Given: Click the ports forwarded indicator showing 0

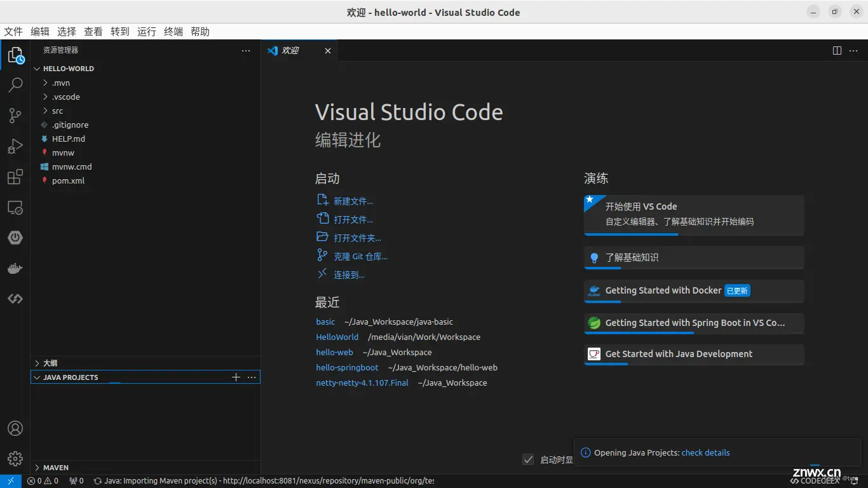Looking at the screenshot, I should tap(76, 481).
